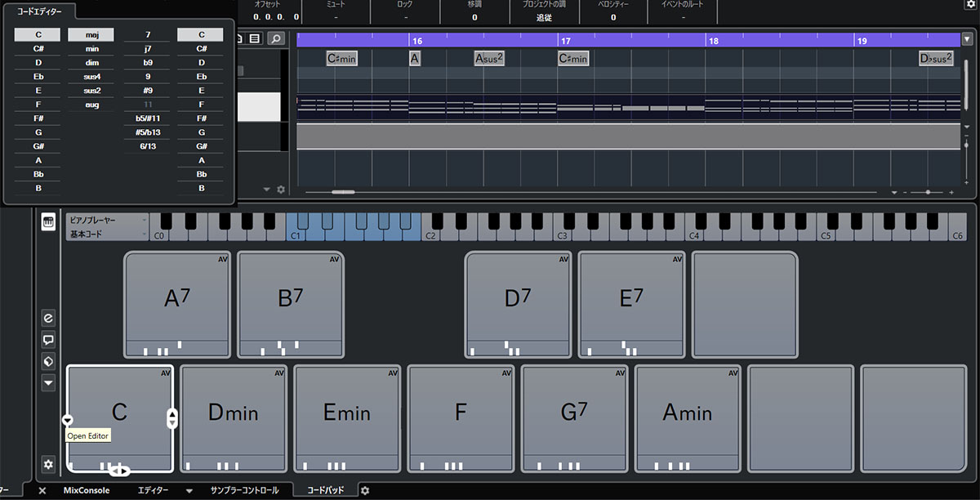Click the C3 key on the chord pads keyboard

click(563, 227)
